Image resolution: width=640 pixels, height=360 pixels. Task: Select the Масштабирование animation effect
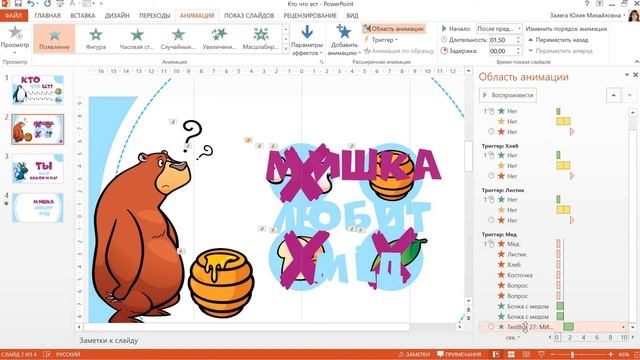point(260,39)
